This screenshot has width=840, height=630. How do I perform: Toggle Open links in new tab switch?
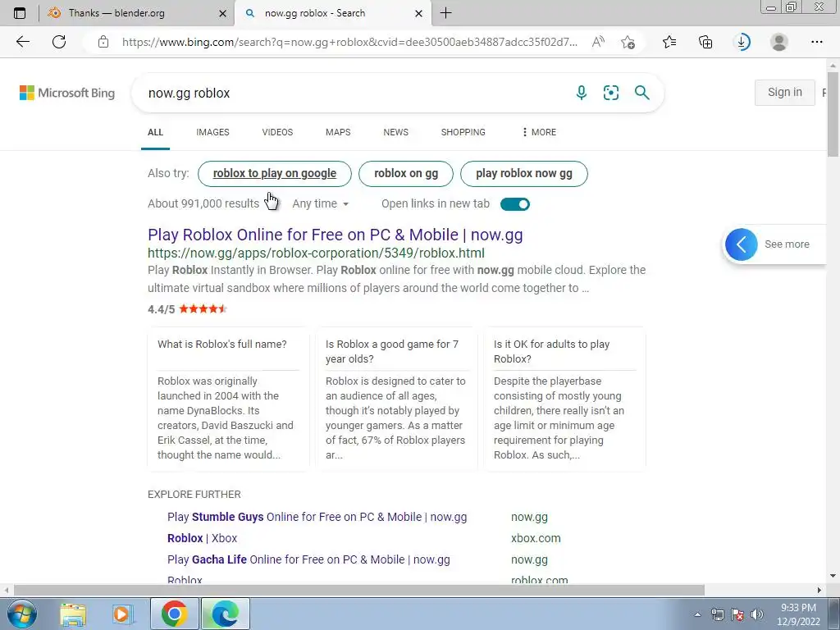pyautogui.click(x=515, y=204)
